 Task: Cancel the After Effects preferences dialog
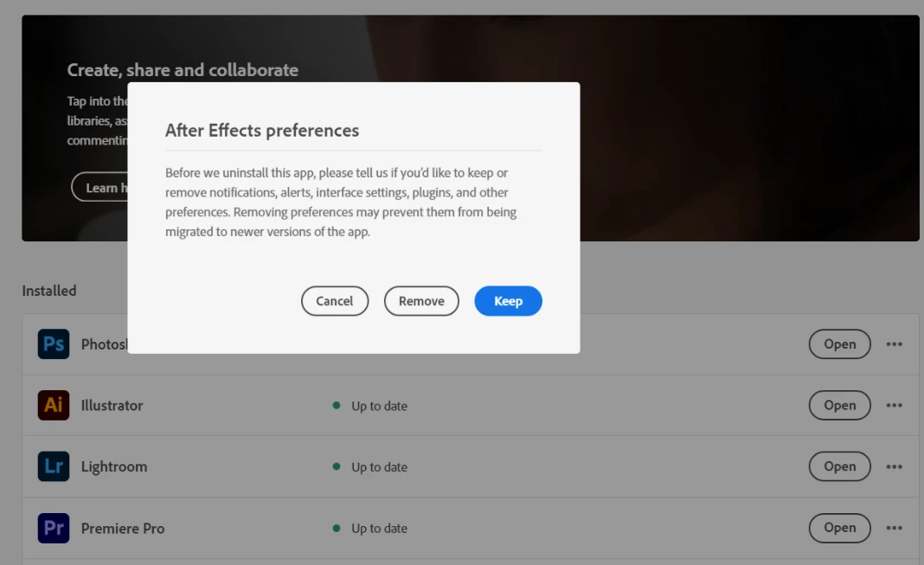(335, 301)
